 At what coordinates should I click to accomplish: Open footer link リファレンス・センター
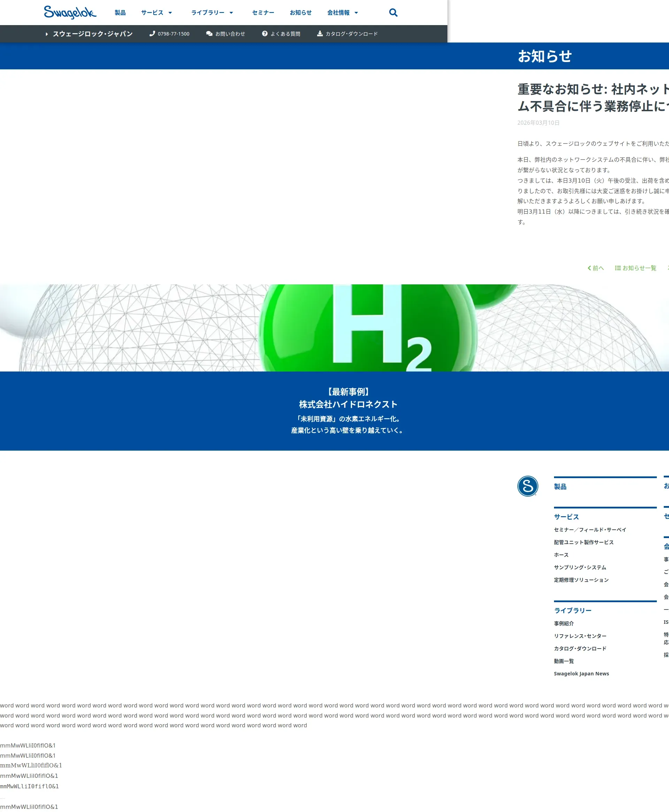580,636
